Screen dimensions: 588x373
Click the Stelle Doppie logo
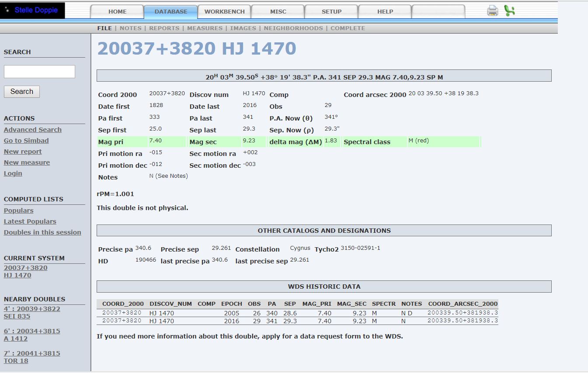[33, 10]
